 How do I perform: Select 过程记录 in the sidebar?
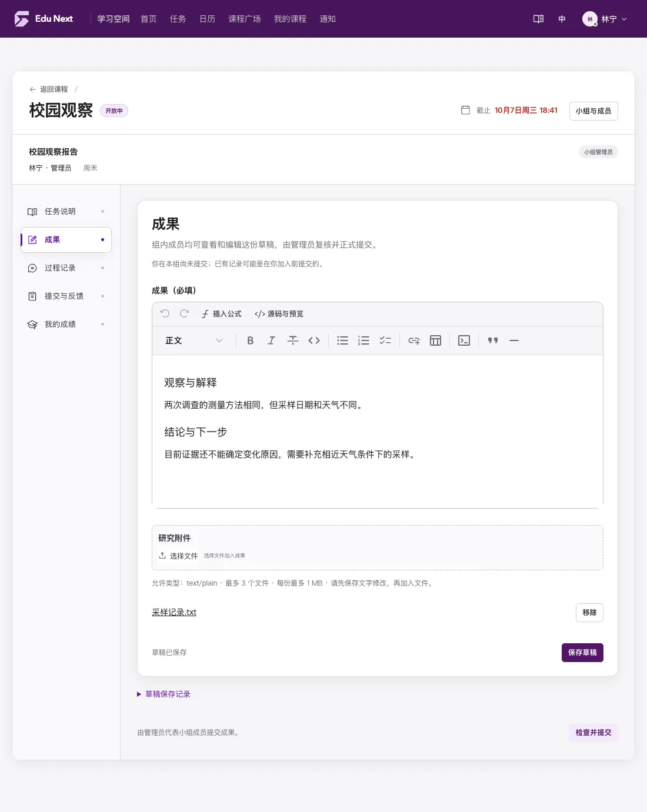point(66,268)
